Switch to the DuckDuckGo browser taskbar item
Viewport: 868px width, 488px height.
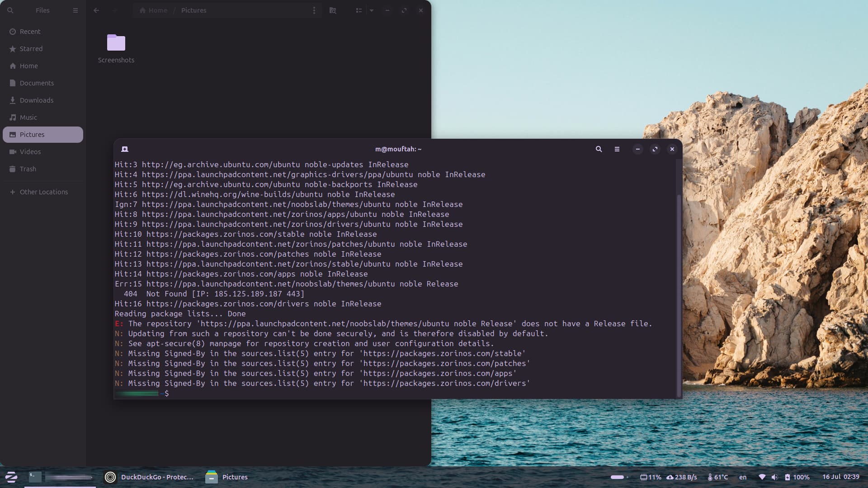pos(149,477)
